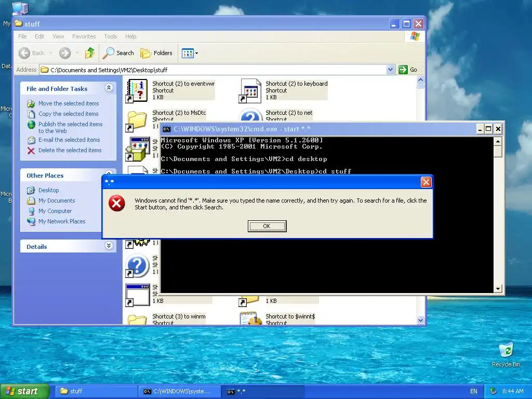The image size is (532, 399).
Task: Toggle the Folders pane button
Action: tap(156, 53)
